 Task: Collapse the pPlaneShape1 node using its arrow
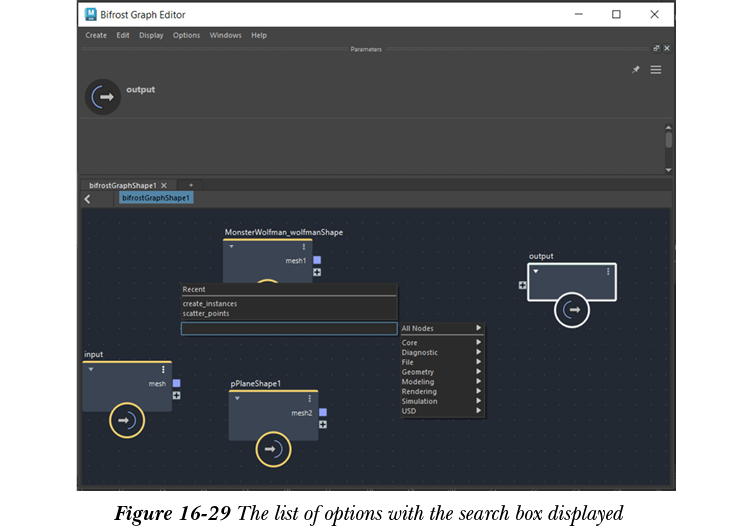point(238,398)
